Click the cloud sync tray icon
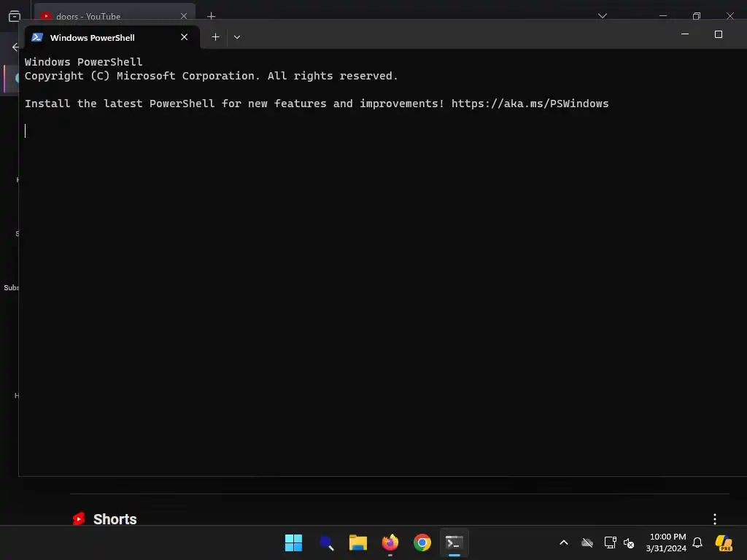 tap(587, 542)
